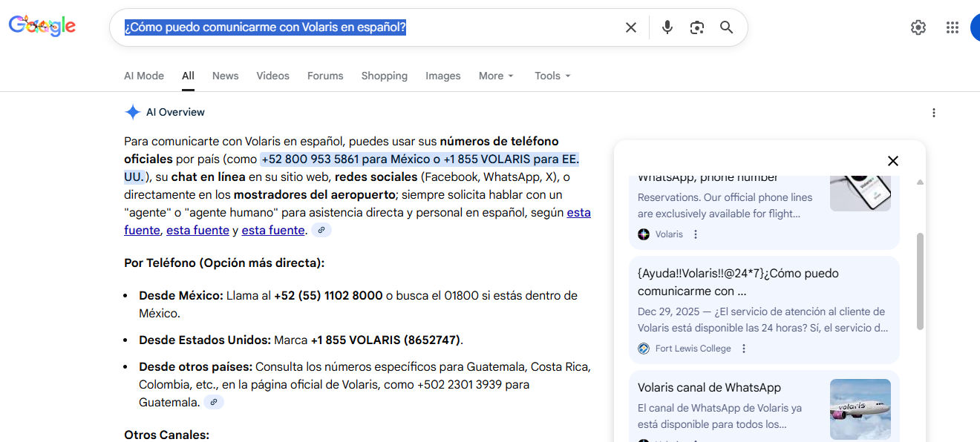
Task: Clear the search query with the X
Action: click(x=630, y=27)
